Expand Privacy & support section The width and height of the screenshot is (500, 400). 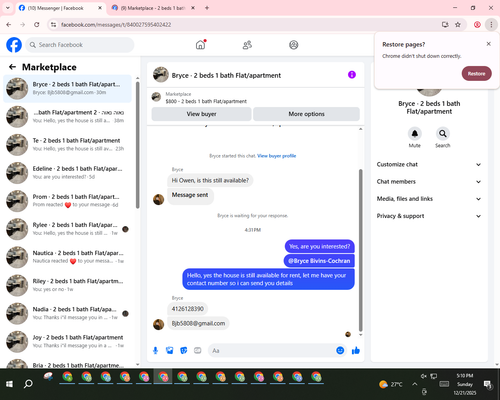pos(429,216)
